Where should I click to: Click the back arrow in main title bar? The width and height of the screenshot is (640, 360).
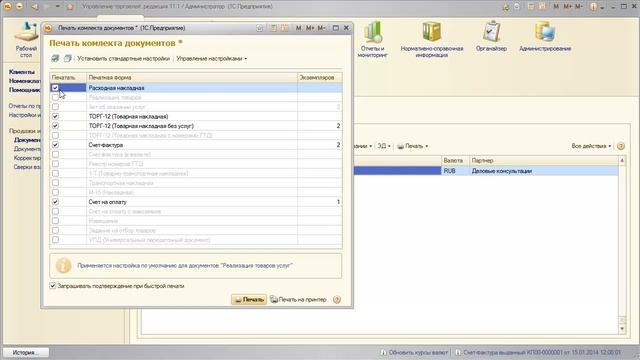pos(35,7)
